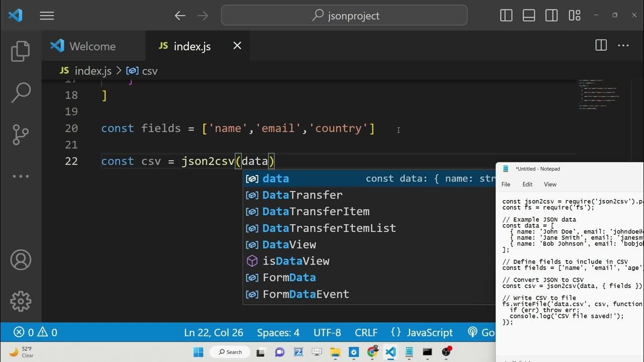The width and height of the screenshot is (644, 362).
Task: Select DataTransferItemList from the suggestion list
Action: coord(329,228)
